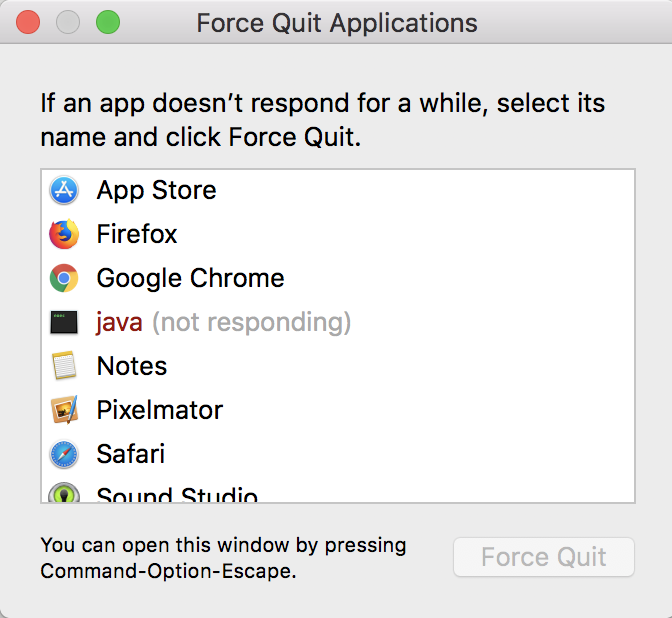672x618 pixels.
Task: Click the Sound Studio icon
Action: point(64,494)
